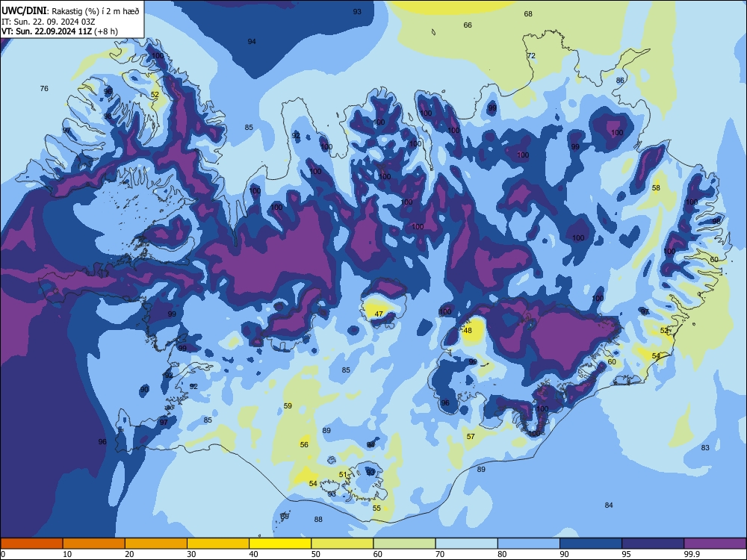Click the value '51' near the south coast
747x560 pixels.
click(343, 475)
